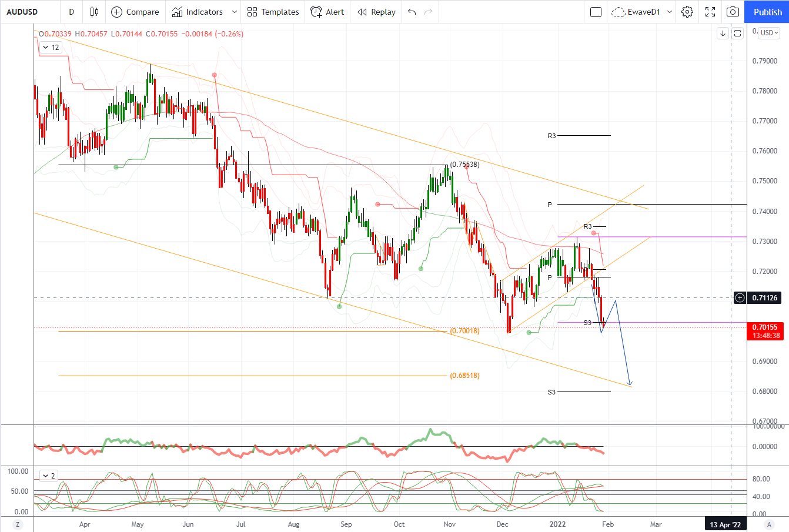
Task: Click the L0.70144 low value in legend
Action: coord(126,34)
